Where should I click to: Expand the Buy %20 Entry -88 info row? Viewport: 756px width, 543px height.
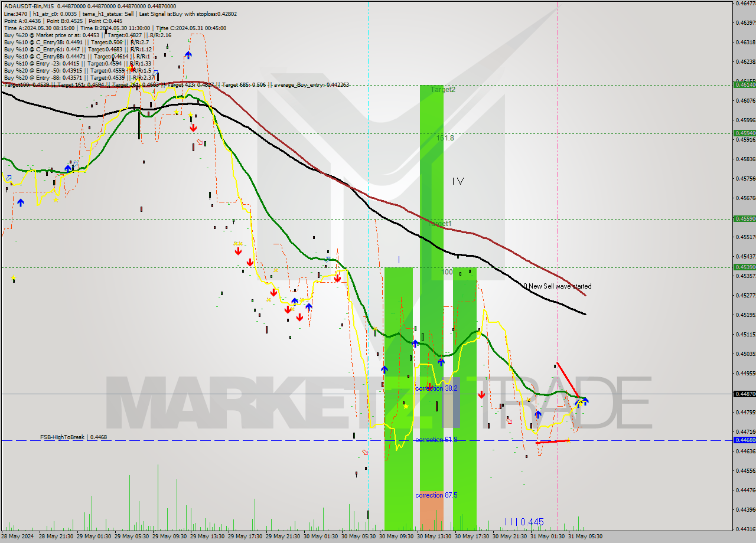point(59,77)
